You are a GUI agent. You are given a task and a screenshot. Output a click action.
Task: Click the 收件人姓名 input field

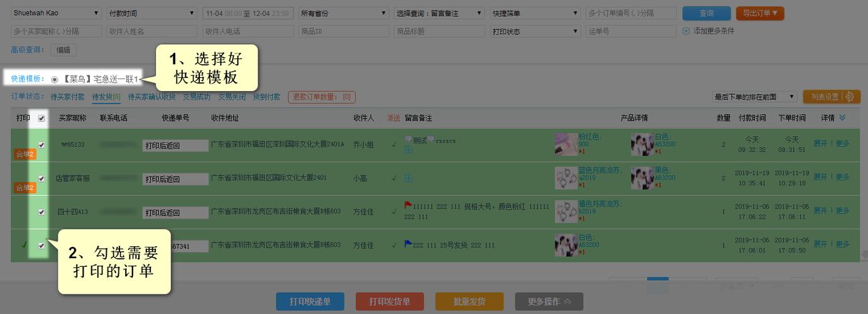pos(152,31)
